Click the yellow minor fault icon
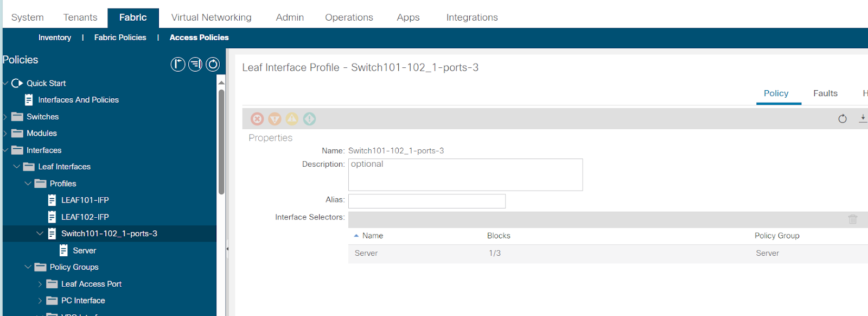The width and height of the screenshot is (868, 316). tap(292, 119)
